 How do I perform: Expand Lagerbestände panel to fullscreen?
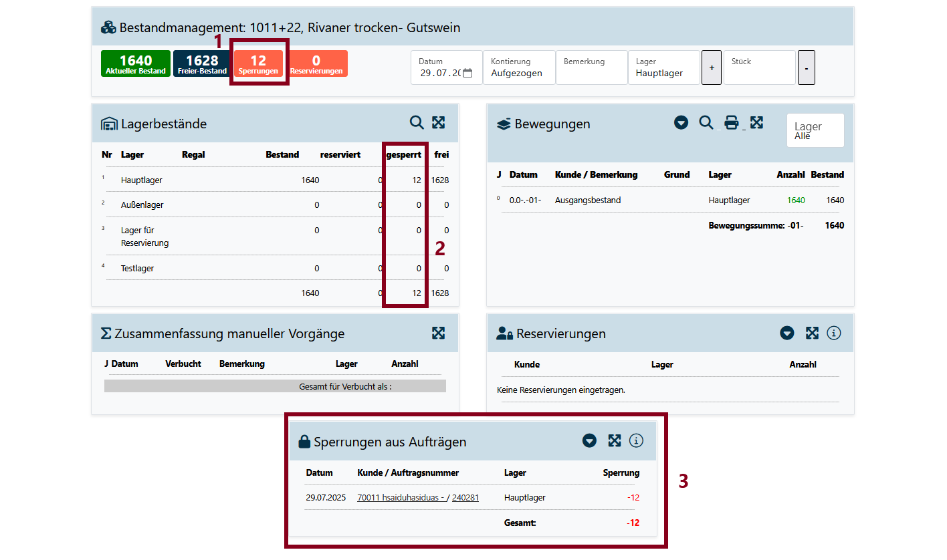coord(439,123)
